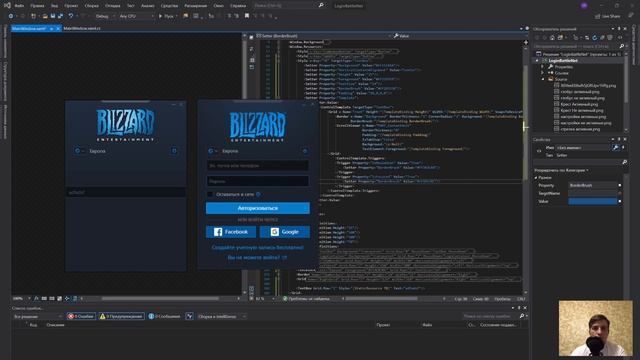
Task: Click the Google login button
Action: coord(284,232)
